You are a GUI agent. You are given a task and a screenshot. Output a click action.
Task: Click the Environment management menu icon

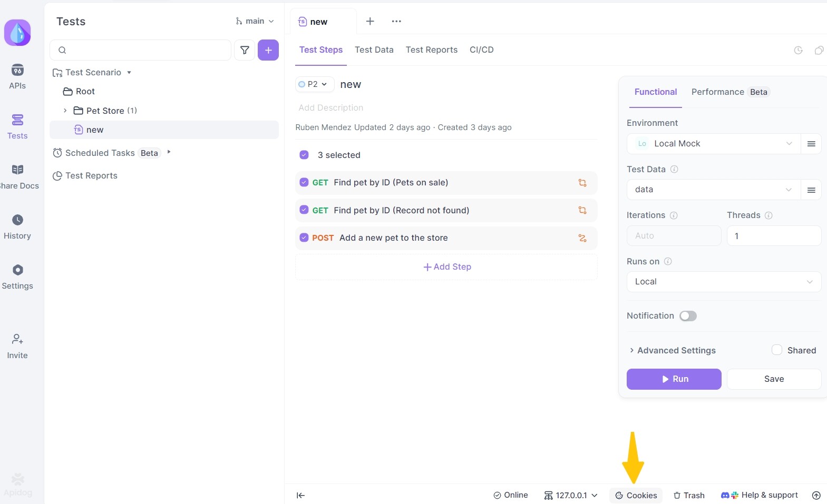[811, 144]
